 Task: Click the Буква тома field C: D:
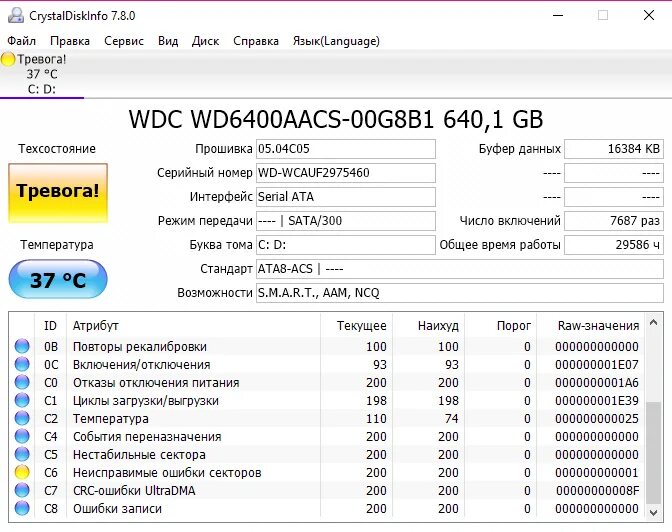coord(345,245)
